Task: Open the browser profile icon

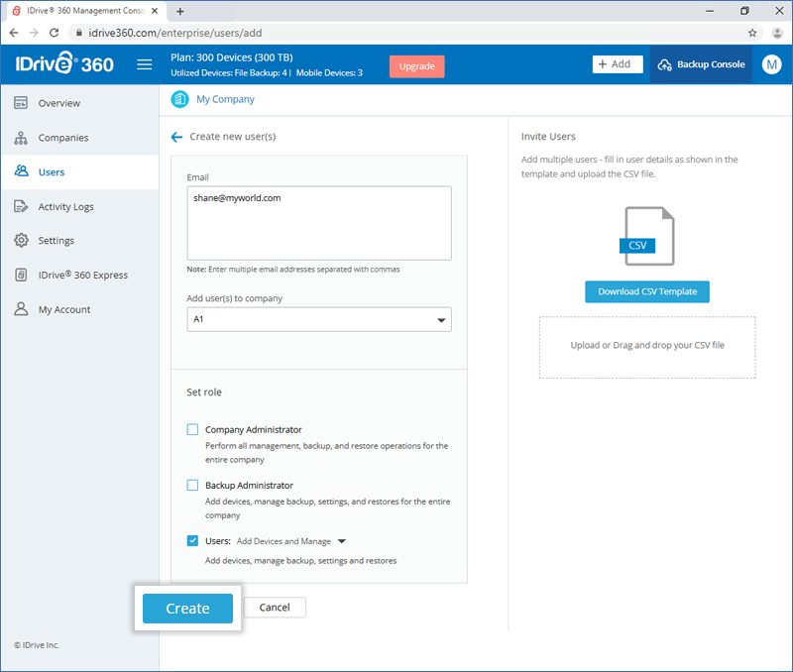Action: pyautogui.click(x=777, y=33)
